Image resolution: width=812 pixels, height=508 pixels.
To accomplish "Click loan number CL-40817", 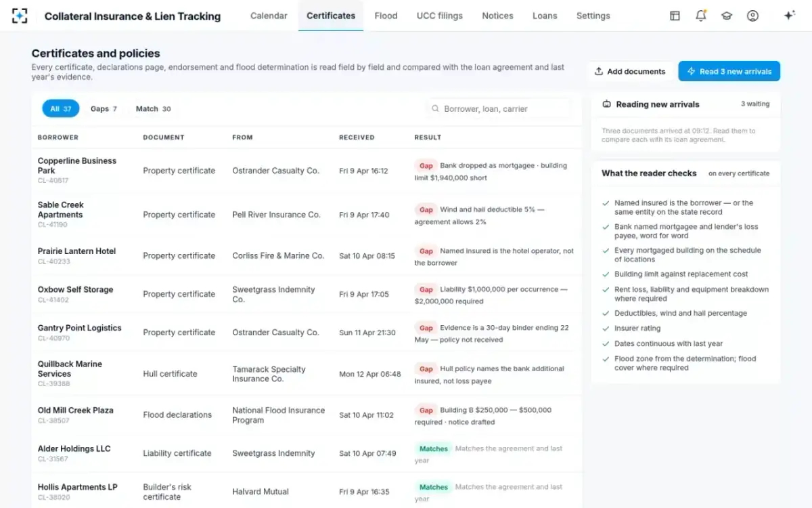I will [x=53, y=181].
